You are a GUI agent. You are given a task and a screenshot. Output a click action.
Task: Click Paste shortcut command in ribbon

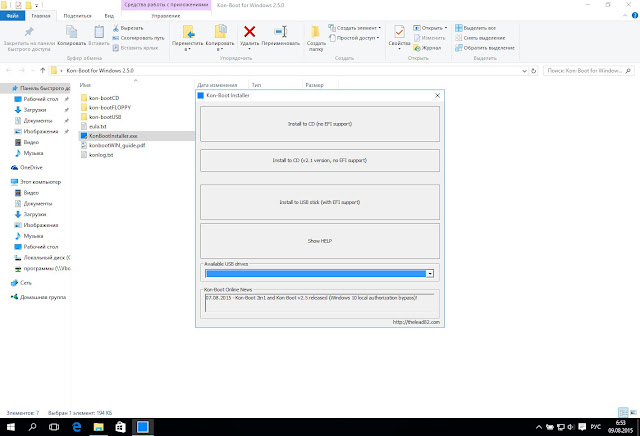tap(135, 48)
